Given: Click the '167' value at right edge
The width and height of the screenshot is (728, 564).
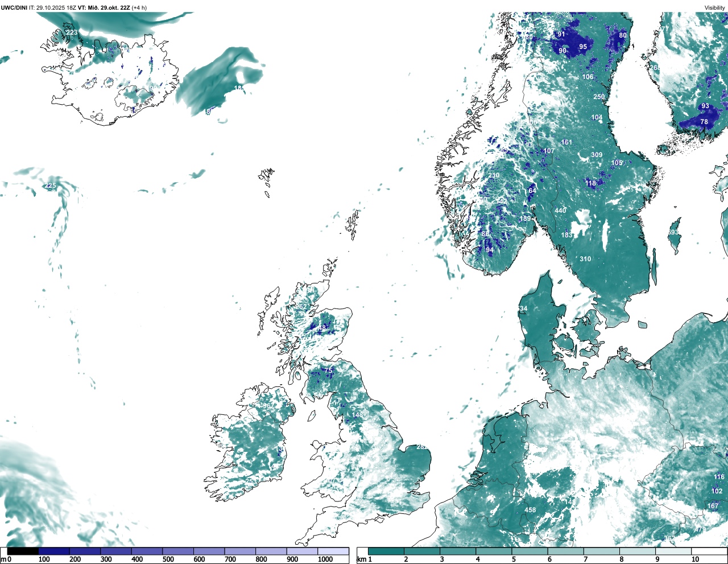Looking at the screenshot, I should (x=713, y=506).
